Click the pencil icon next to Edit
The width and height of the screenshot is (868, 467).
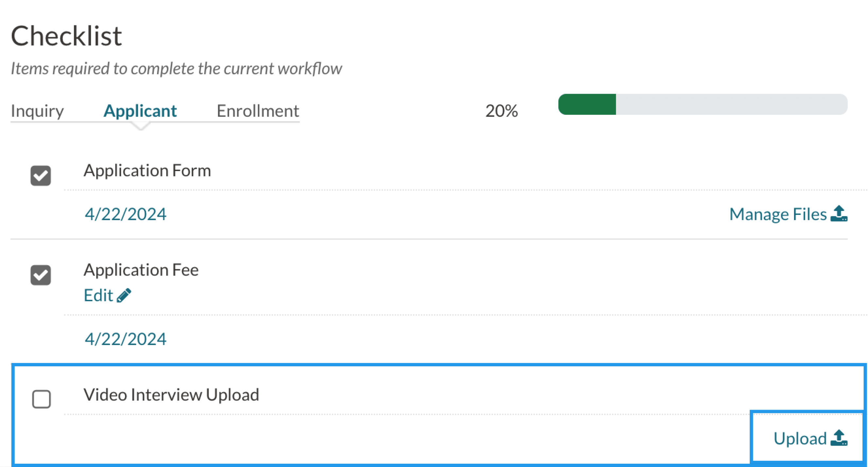pos(124,295)
